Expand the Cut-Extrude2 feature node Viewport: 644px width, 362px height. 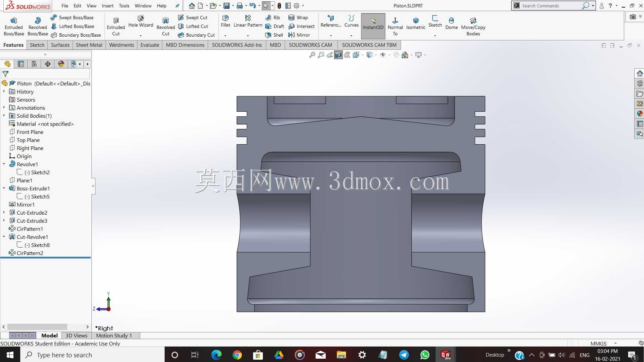click(4, 213)
